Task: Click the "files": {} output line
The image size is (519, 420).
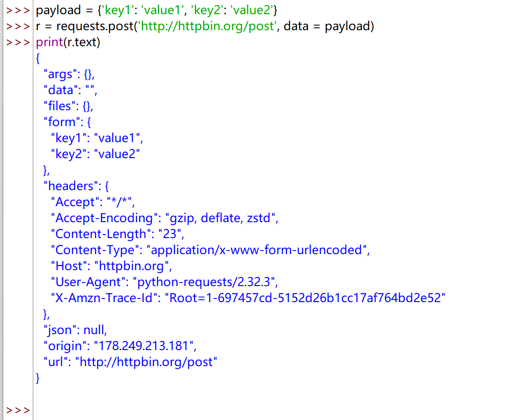Action: pos(68,106)
